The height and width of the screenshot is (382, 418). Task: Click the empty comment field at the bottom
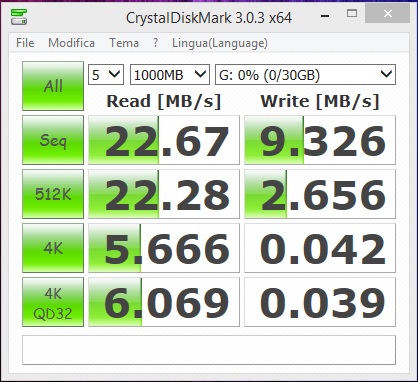[209, 350]
